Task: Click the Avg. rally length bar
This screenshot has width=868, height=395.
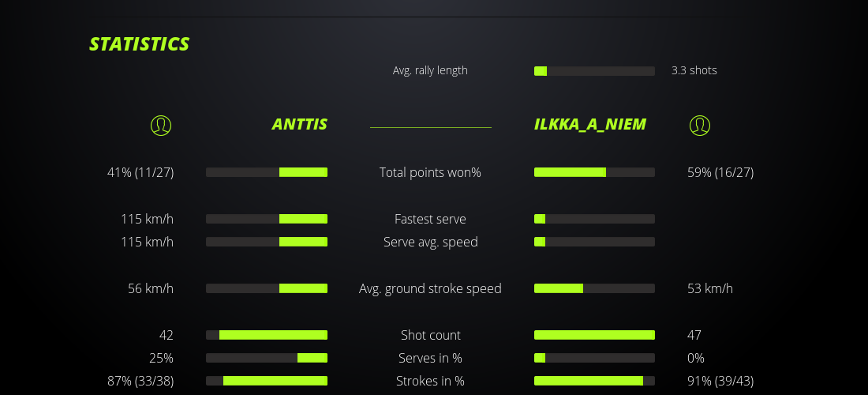Action: 594,71
